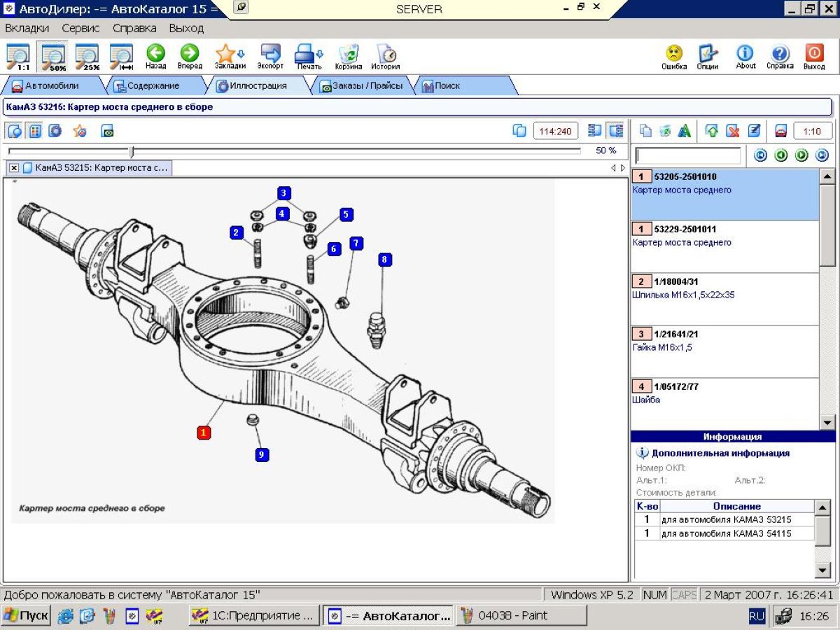Open the Корзина basket
This screenshot has width=840, height=630.
[x=349, y=57]
